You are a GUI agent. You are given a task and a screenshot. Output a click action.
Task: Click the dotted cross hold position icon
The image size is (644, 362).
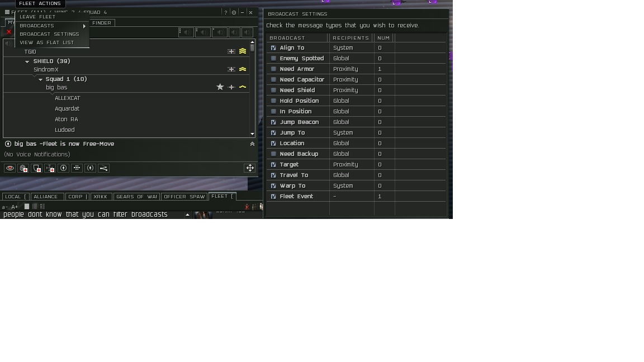pos(77,168)
